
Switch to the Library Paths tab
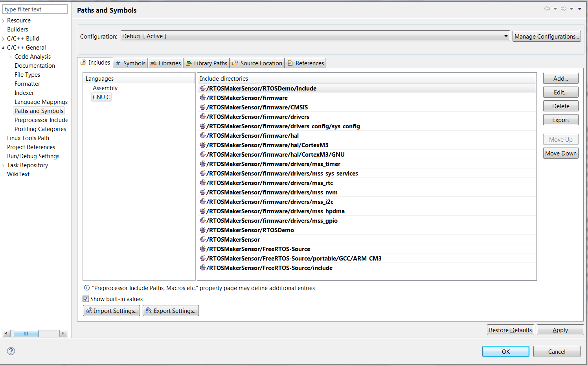click(207, 63)
